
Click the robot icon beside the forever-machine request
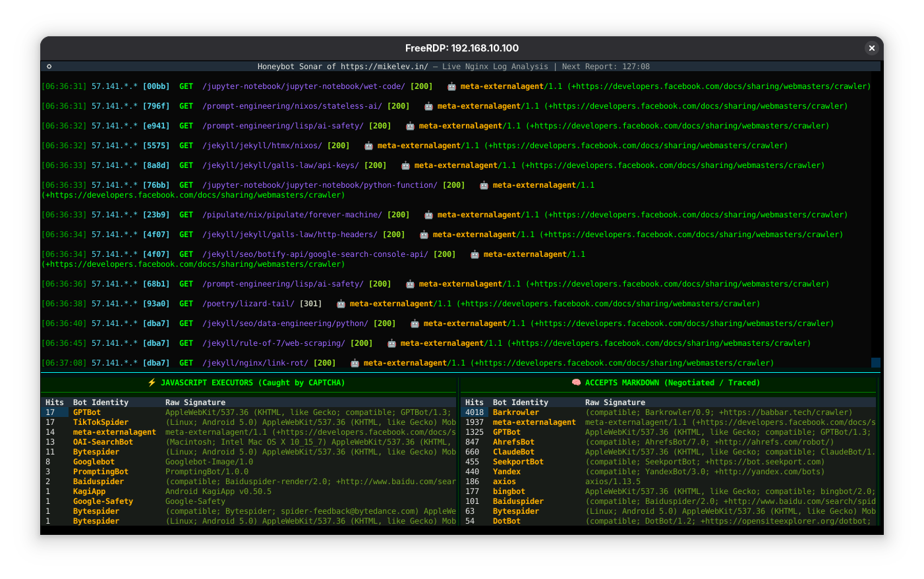[428, 215]
